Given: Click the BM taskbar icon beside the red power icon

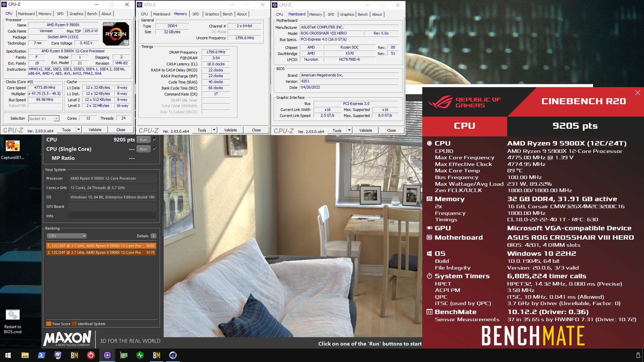Looking at the screenshot, I should (74, 355).
